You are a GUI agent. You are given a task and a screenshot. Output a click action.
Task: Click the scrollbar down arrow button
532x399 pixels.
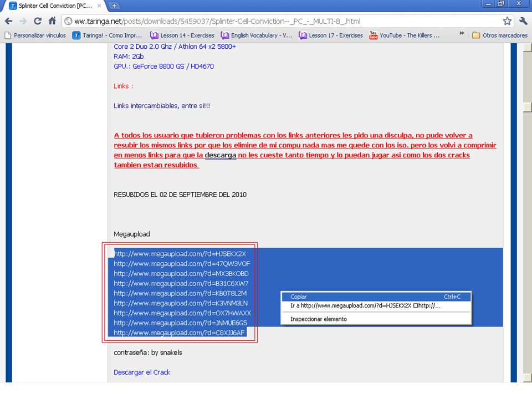tap(528, 377)
